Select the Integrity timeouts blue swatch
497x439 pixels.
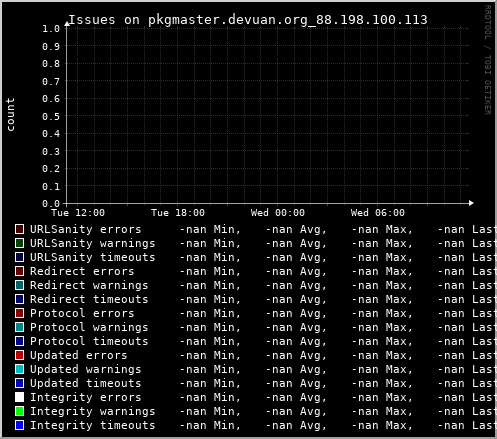(20, 425)
